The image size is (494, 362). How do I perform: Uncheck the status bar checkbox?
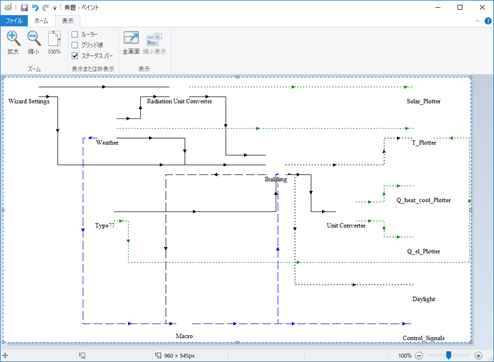click(75, 56)
